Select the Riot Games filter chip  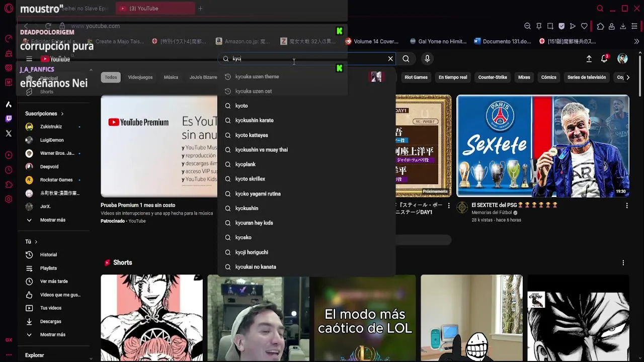pos(416,77)
